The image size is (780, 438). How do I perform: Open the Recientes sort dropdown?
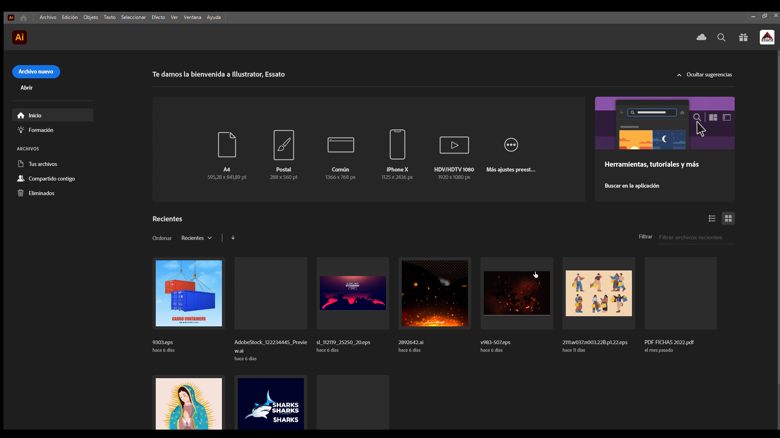click(x=196, y=238)
